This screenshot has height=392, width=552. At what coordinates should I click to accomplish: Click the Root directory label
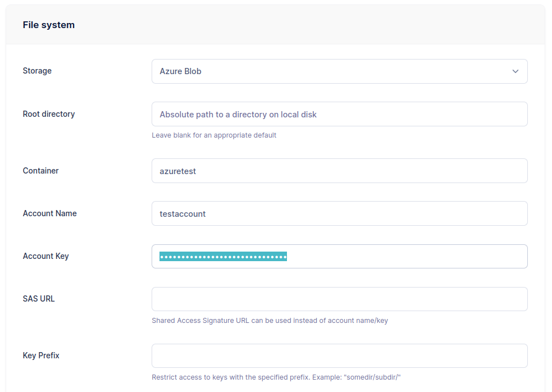tap(49, 114)
